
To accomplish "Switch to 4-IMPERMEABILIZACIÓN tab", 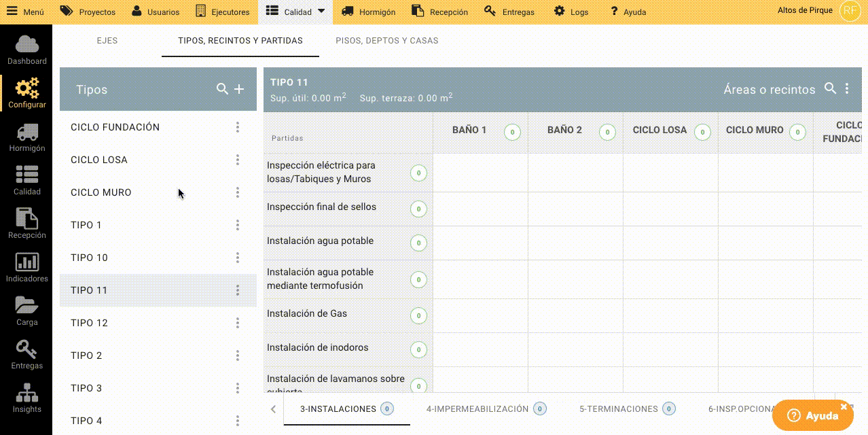I will (x=477, y=409).
